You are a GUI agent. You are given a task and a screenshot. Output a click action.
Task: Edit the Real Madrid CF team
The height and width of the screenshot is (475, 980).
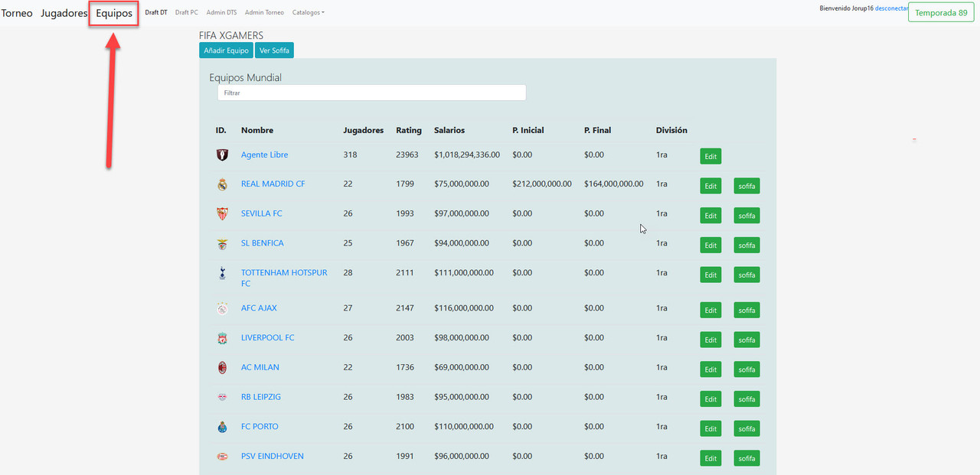tap(710, 186)
